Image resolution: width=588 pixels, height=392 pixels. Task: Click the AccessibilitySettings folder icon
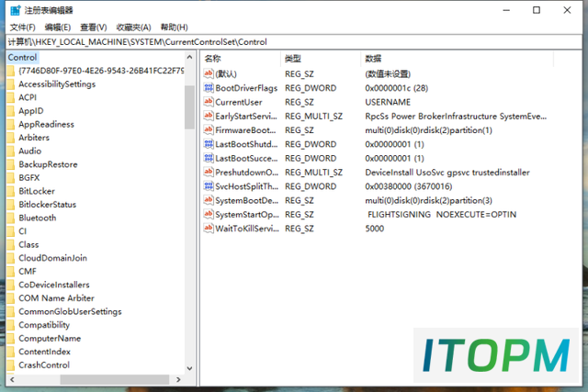11,84
